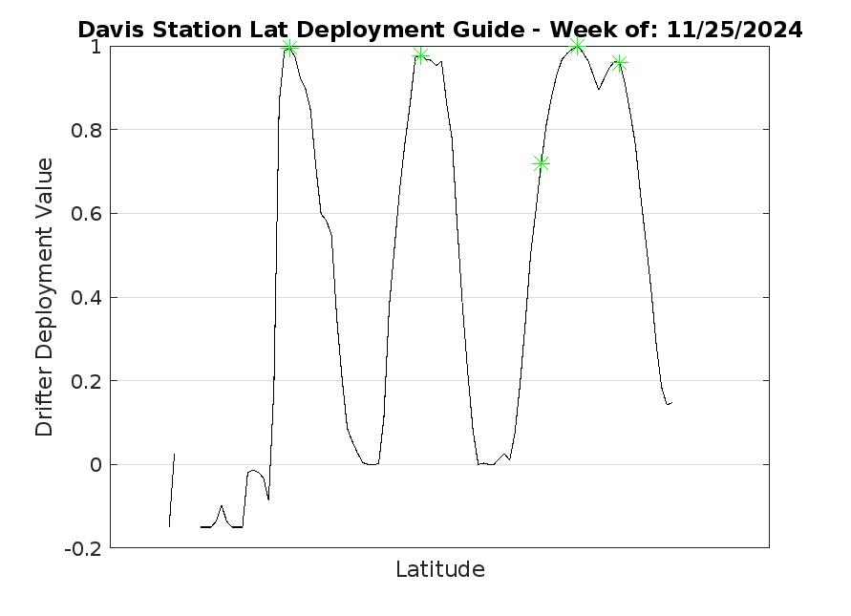The height and width of the screenshot is (616, 851).
Task: Click the green star at the highest third peak
Action: [x=578, y=46]
